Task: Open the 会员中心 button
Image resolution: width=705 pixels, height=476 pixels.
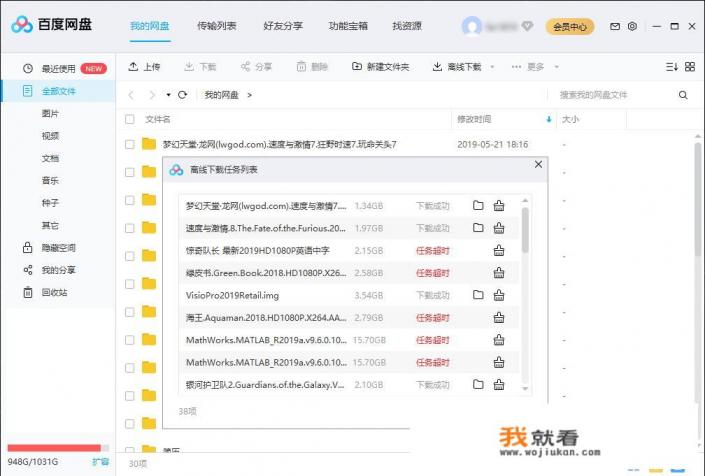Action: 570,27
